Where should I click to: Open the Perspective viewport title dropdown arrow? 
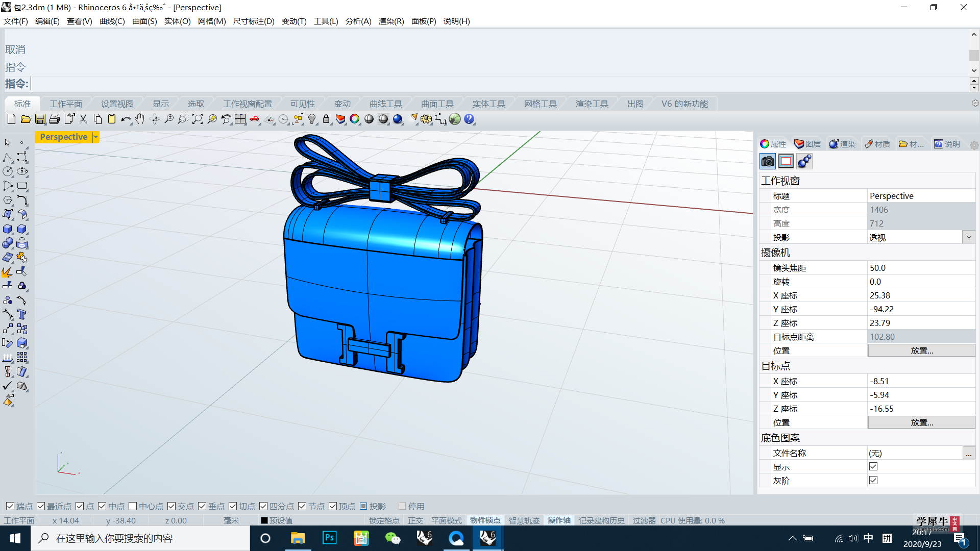[x=95, y=137]
